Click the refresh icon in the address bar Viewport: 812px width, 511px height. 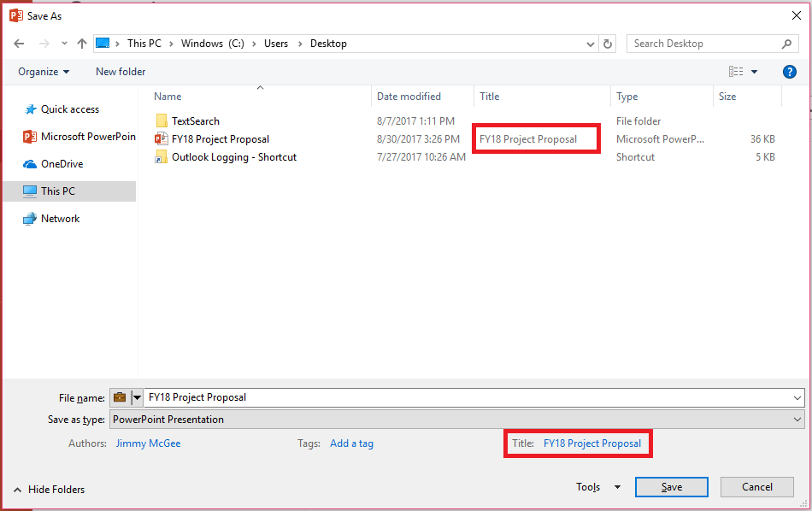click(607, 43)
